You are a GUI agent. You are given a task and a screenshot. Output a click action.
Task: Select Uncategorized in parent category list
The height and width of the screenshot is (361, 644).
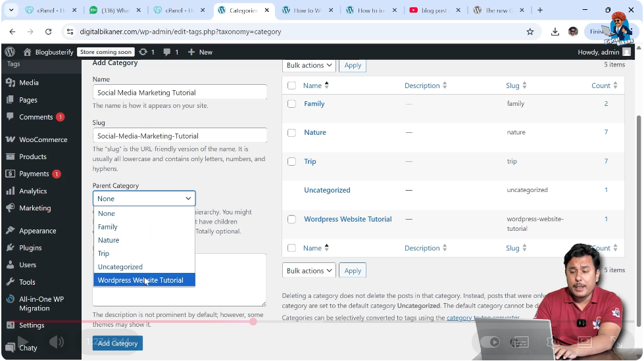point(144,267)
